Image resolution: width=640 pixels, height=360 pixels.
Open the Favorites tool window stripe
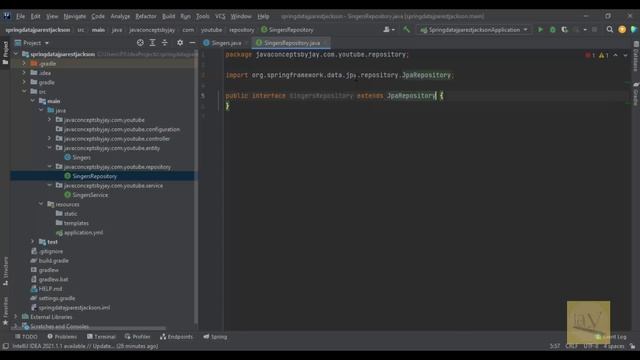click(5, 311)
